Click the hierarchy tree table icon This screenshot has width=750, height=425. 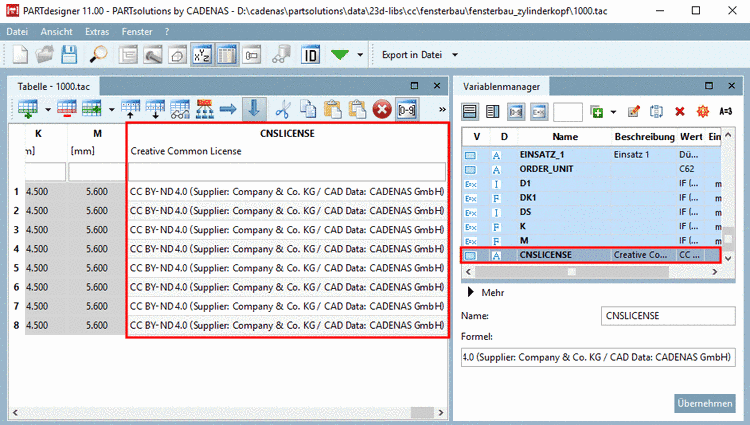[205, 109]
